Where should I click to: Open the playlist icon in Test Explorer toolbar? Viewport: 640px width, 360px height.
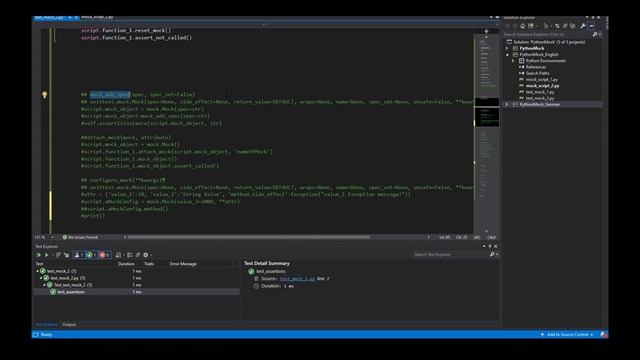tap(118, 255)
